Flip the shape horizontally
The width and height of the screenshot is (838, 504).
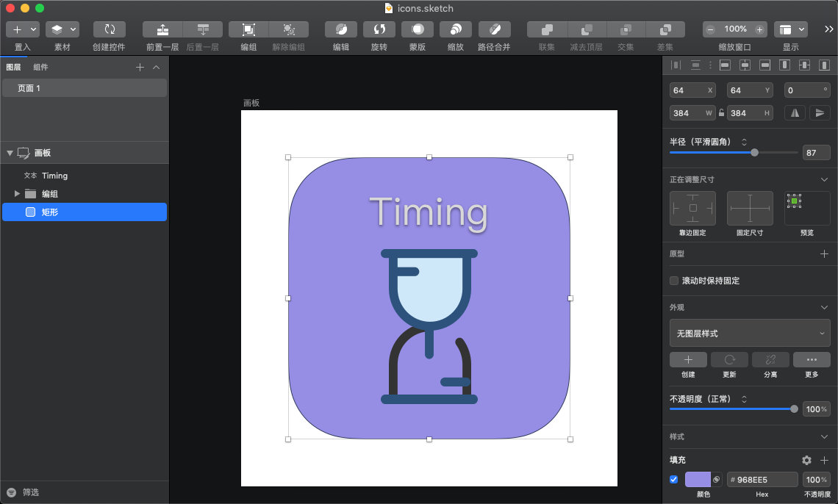tap(795, 112)
